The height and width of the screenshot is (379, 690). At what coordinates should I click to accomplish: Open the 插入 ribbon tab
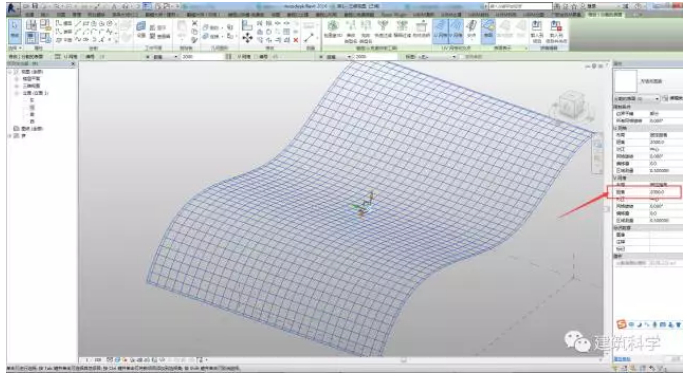45,15
